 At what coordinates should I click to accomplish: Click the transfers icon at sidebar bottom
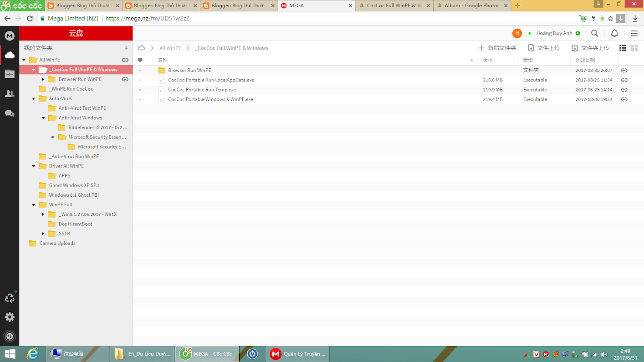10,336
